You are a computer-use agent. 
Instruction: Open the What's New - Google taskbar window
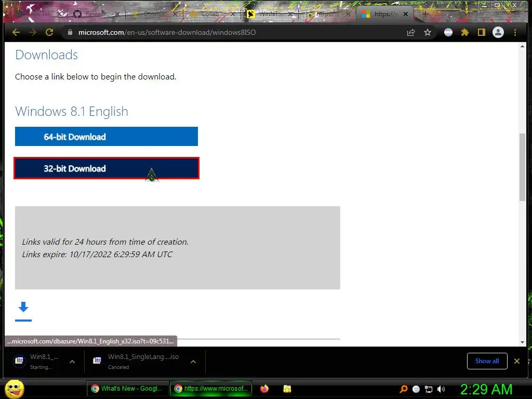(128, 389)
